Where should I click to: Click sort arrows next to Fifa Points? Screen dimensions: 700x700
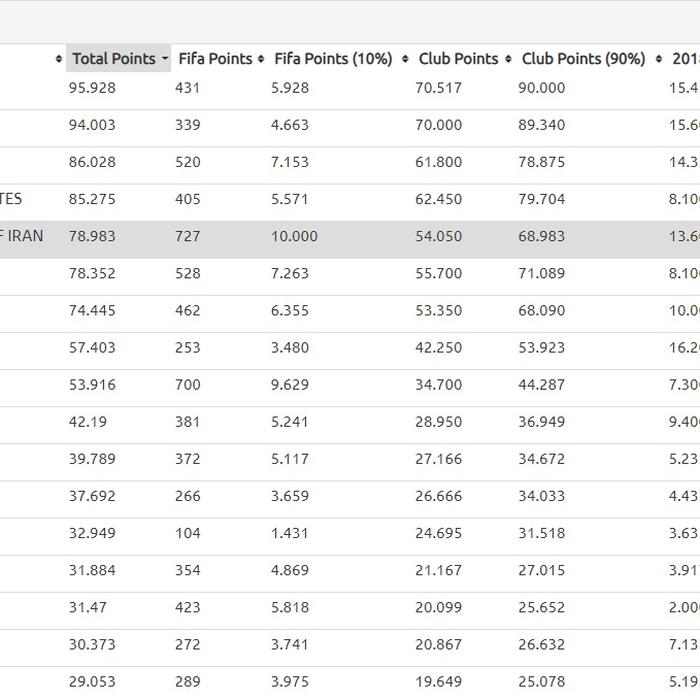coord(261,58)
